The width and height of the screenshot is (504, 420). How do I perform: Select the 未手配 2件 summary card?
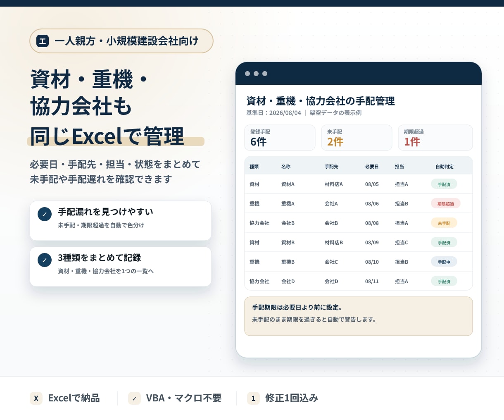pyautogui.click(x=357, y=138)
